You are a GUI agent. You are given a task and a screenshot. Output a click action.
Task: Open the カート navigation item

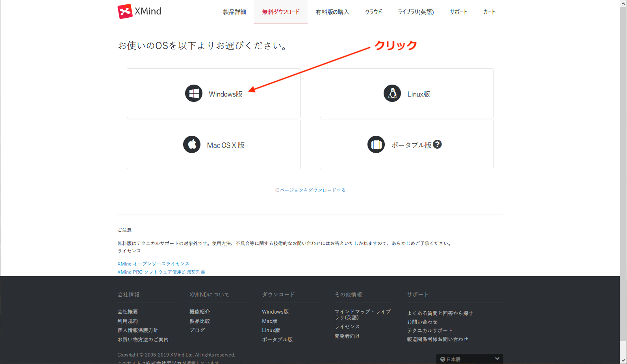490,12
